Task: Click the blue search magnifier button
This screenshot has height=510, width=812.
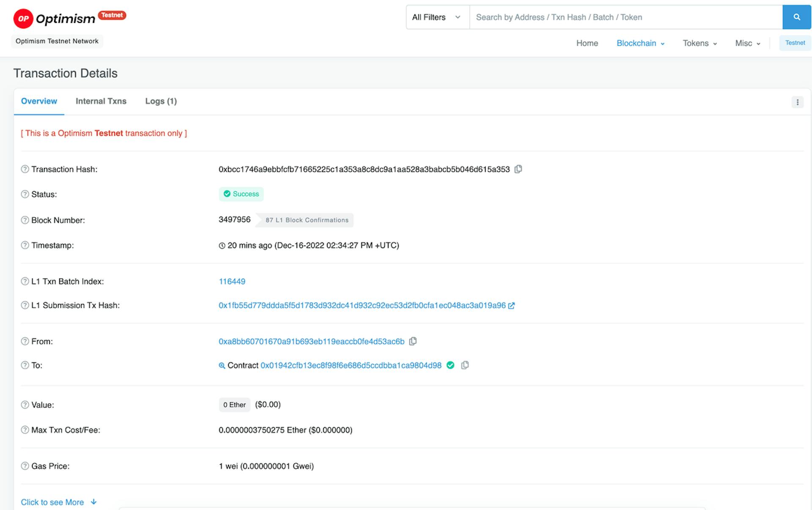Action: 796,17
